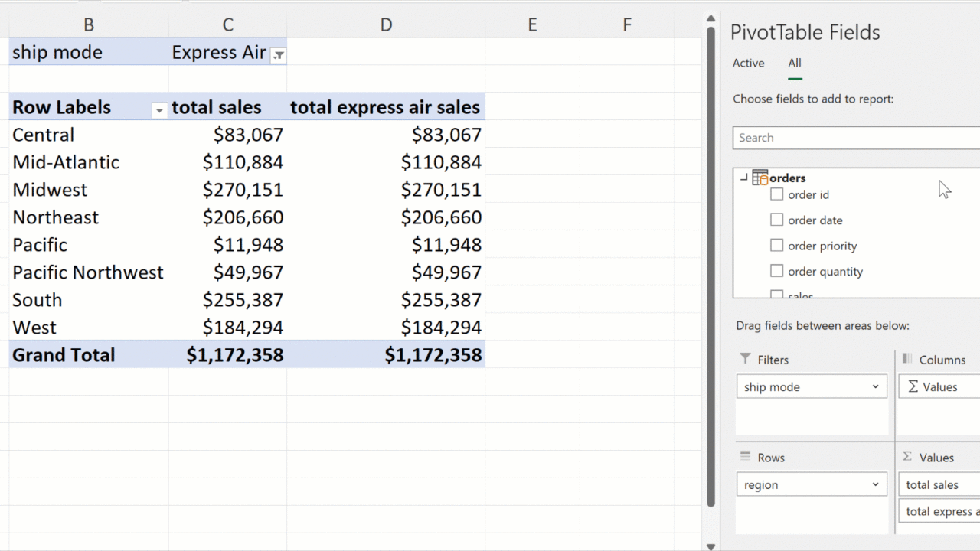
Task: Open the region field dropdown
Action: (x=875, y=485)
